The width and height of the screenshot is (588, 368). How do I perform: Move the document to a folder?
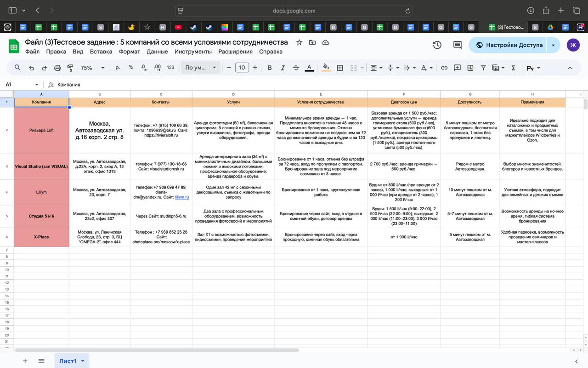312,42
